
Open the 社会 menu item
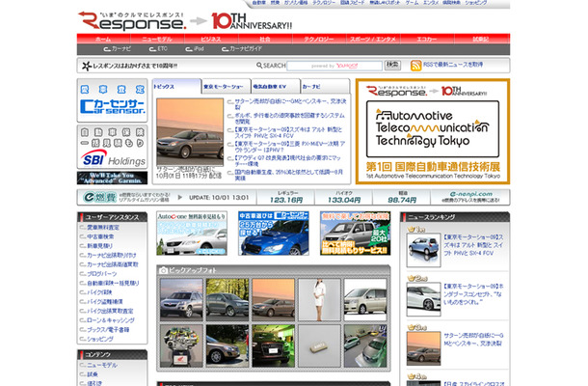tap(265, 39)
